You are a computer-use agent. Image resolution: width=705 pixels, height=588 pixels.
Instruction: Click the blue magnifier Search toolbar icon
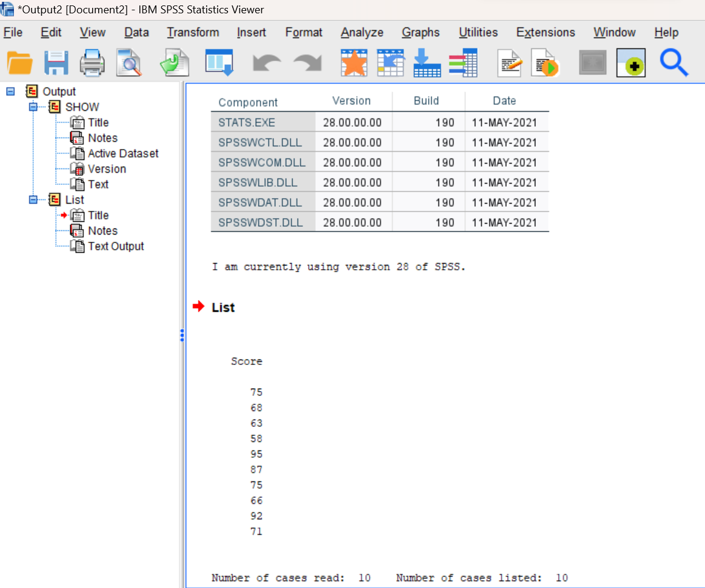point(673,62)
